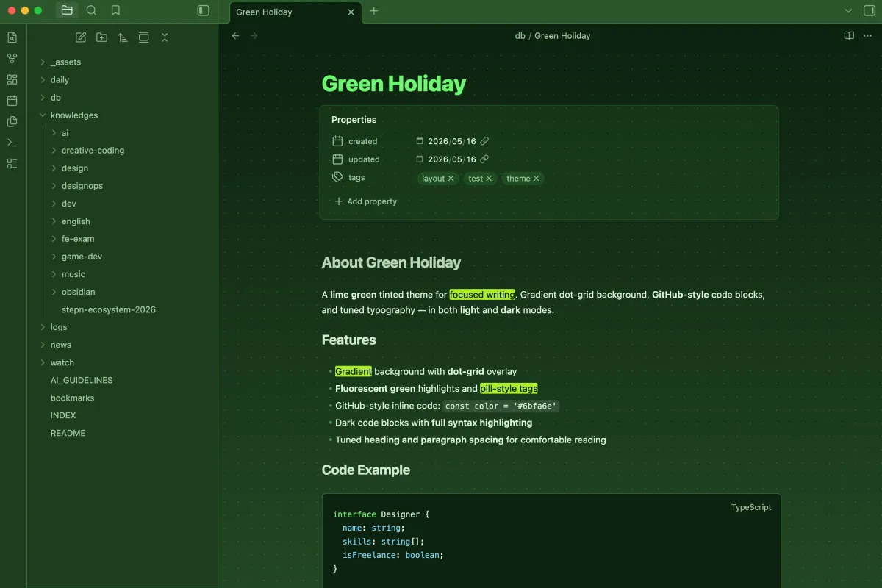
Task: Navigate back arrow
Action: coord(235,35)
